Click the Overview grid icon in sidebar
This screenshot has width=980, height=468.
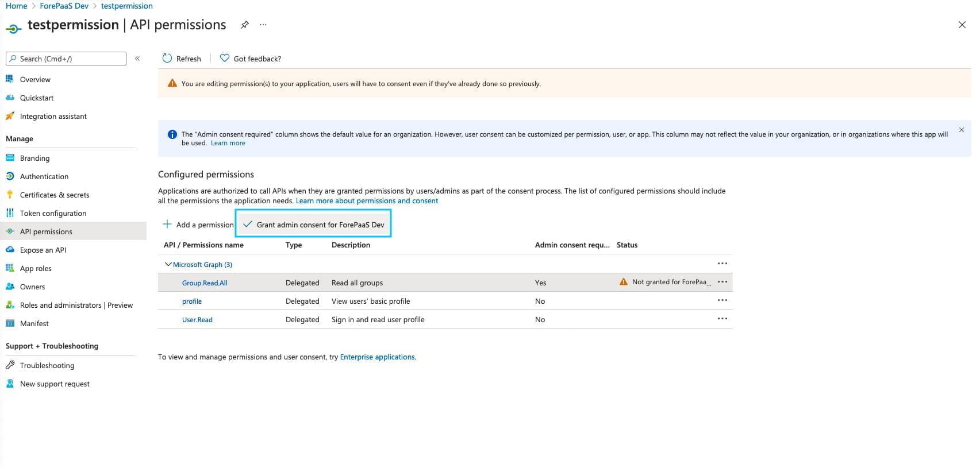coord(10,79)
